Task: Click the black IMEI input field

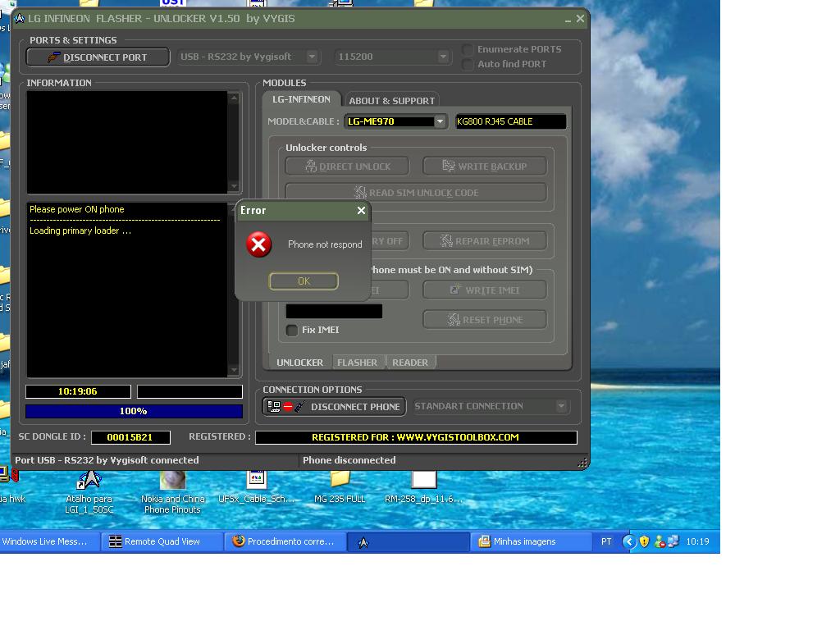Action: point(334,311)
